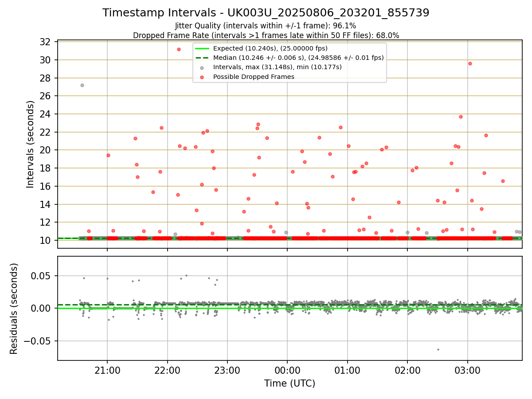Viewport: 532px width, 399px height.
Task: Click the solid green line sample in the legend
Action: 202,48
